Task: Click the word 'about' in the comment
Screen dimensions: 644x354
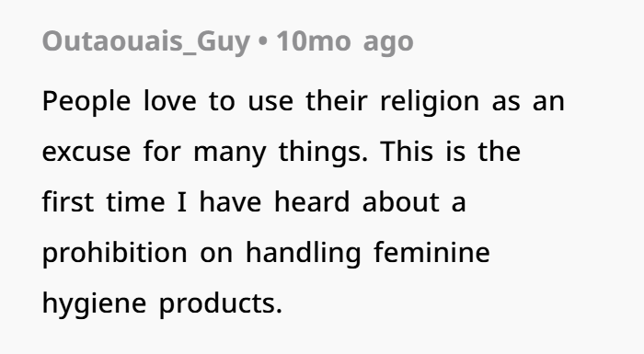Action: pos(401,202)
